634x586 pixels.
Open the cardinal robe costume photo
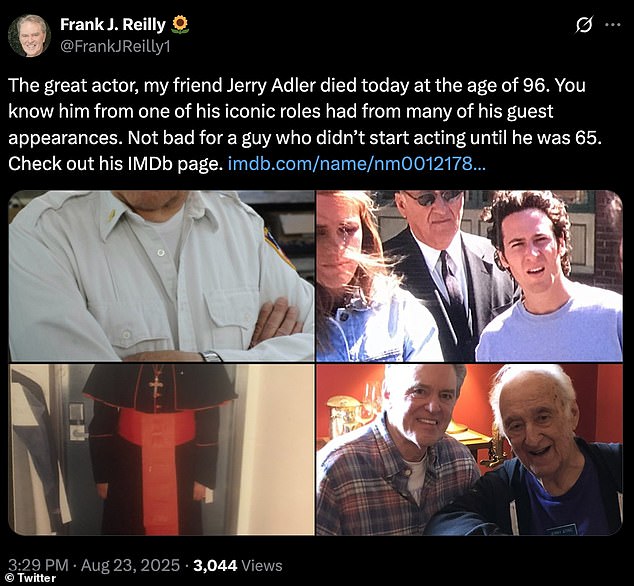click(161, 450)
